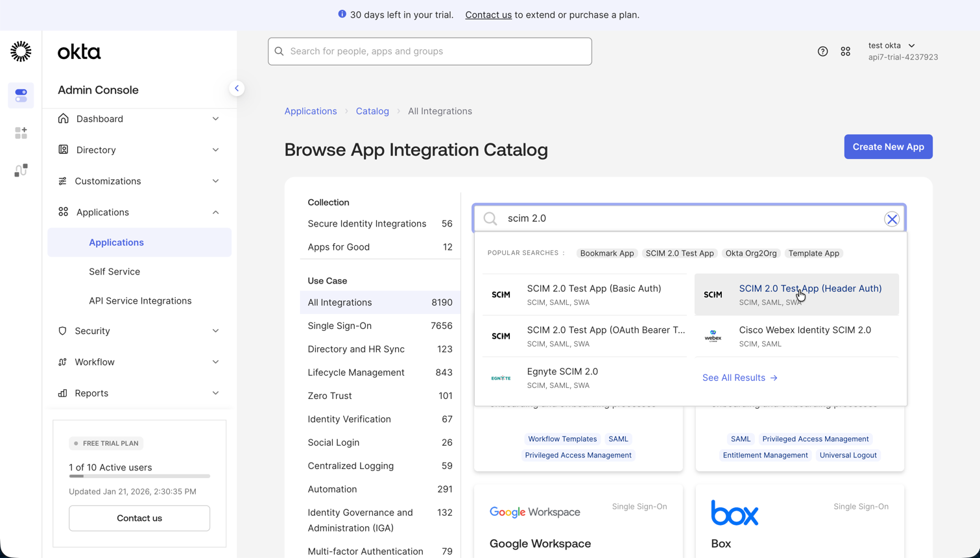Open the add-apps icon in the far-left rail

coord(20,132)
